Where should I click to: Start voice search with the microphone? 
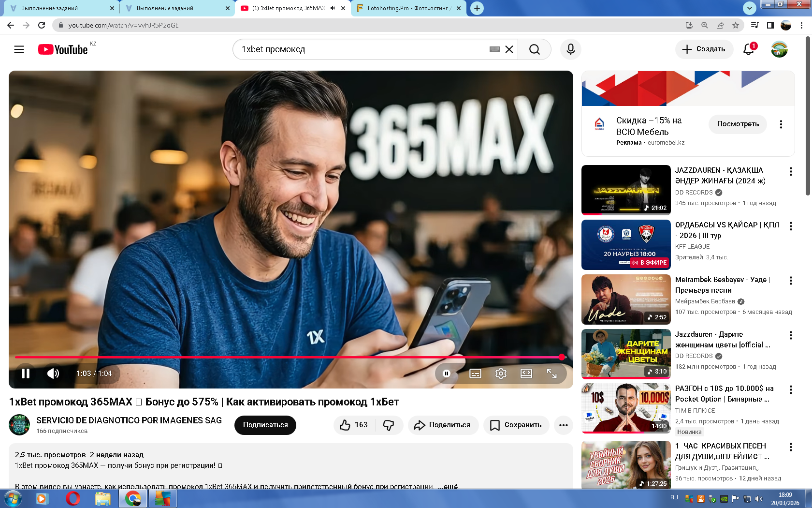point(571,49)
